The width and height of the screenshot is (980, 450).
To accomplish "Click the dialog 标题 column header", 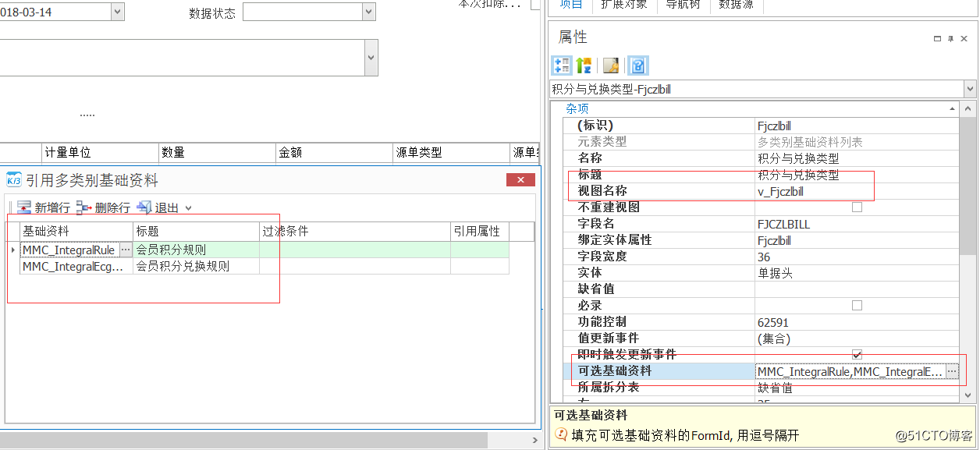I will (197, 231).
